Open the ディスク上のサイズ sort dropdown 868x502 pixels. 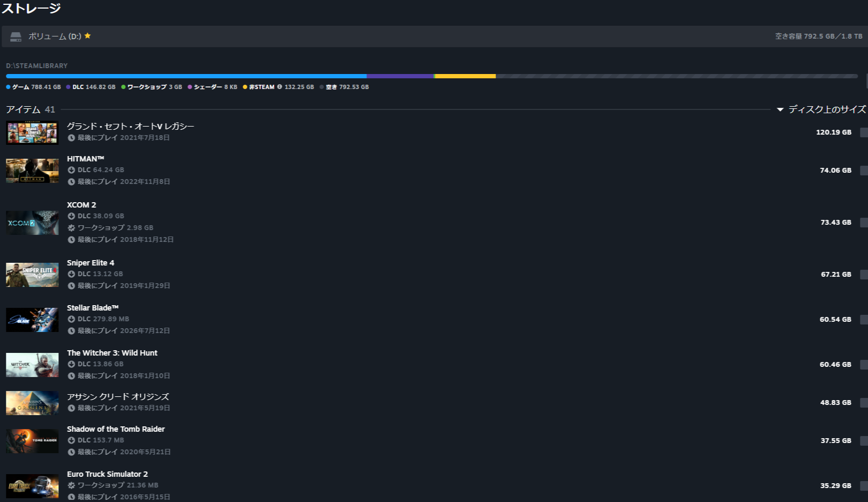821,109
